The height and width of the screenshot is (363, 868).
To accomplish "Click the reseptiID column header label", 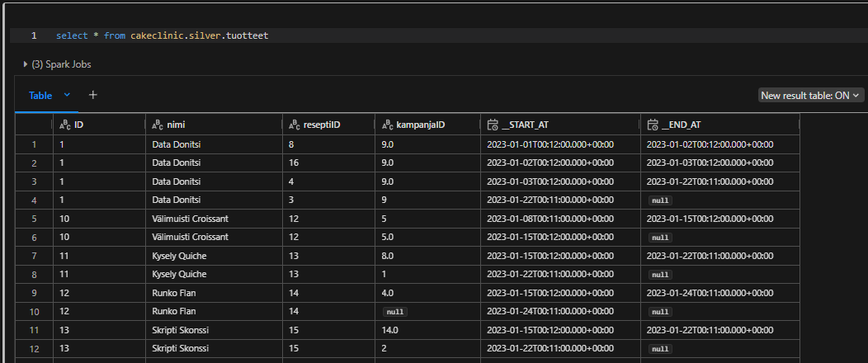I will click(323, 125).
